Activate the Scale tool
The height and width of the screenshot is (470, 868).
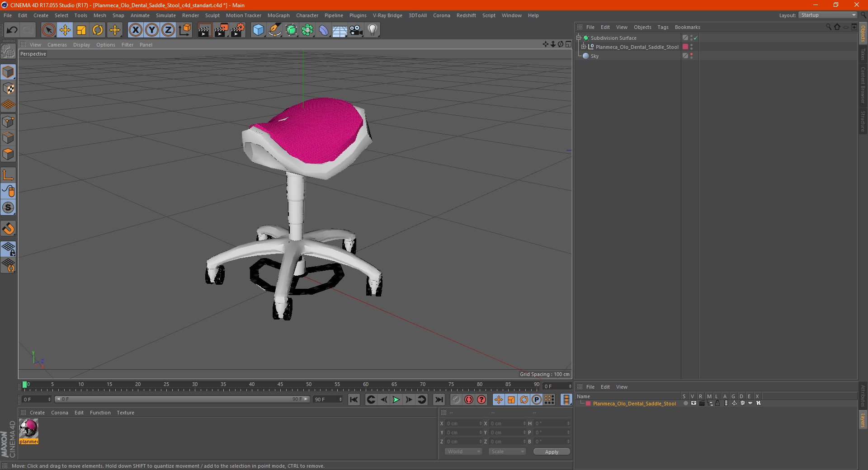81,30
